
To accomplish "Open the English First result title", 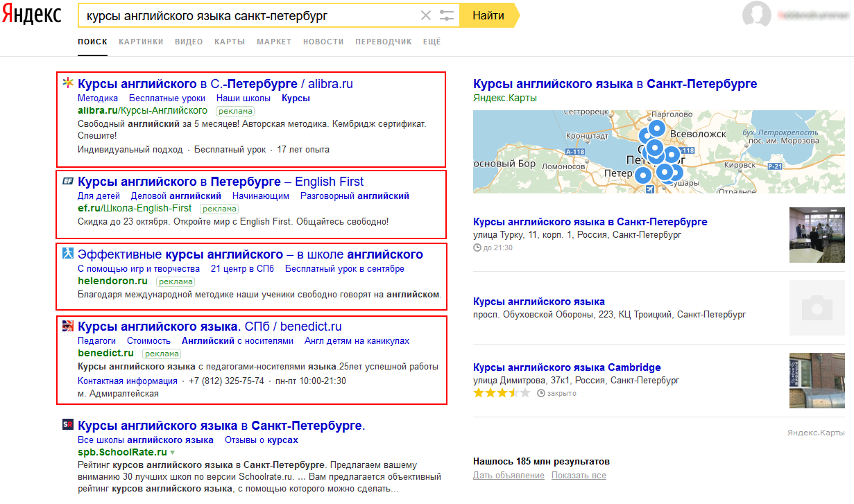I will click(x=221, y=182).
